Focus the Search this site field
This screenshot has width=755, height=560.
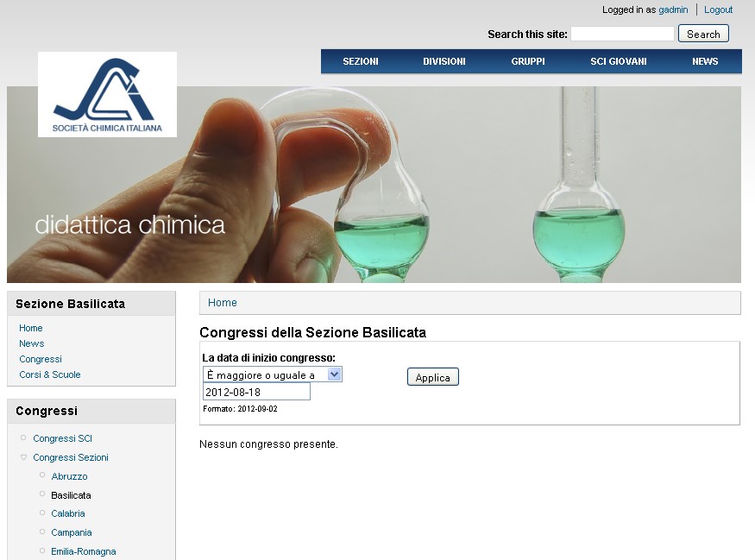pyautogui.click(x=622, y=34)
